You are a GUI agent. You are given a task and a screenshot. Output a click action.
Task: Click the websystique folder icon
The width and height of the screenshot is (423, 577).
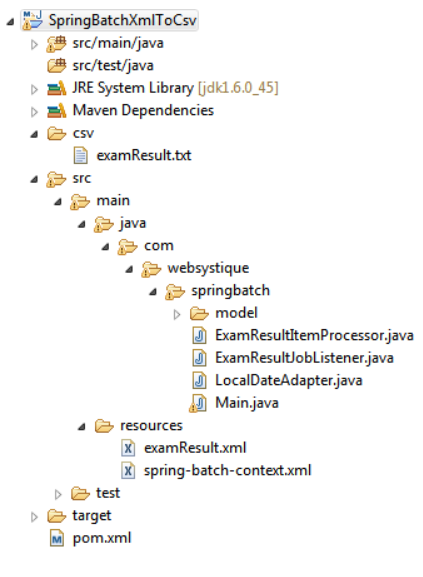point(151,269)
